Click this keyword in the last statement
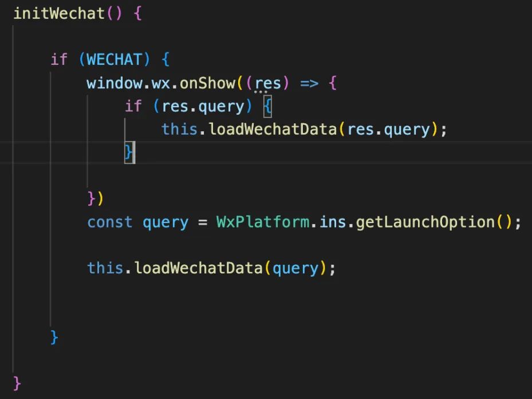Viewport: 532px width, 399px height. pos(105,268)
